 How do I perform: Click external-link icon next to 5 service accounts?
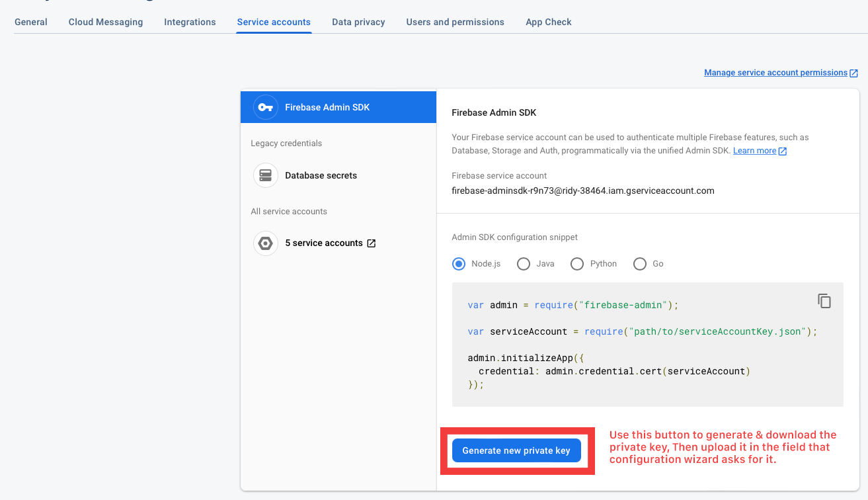click(x=372, y=243)
